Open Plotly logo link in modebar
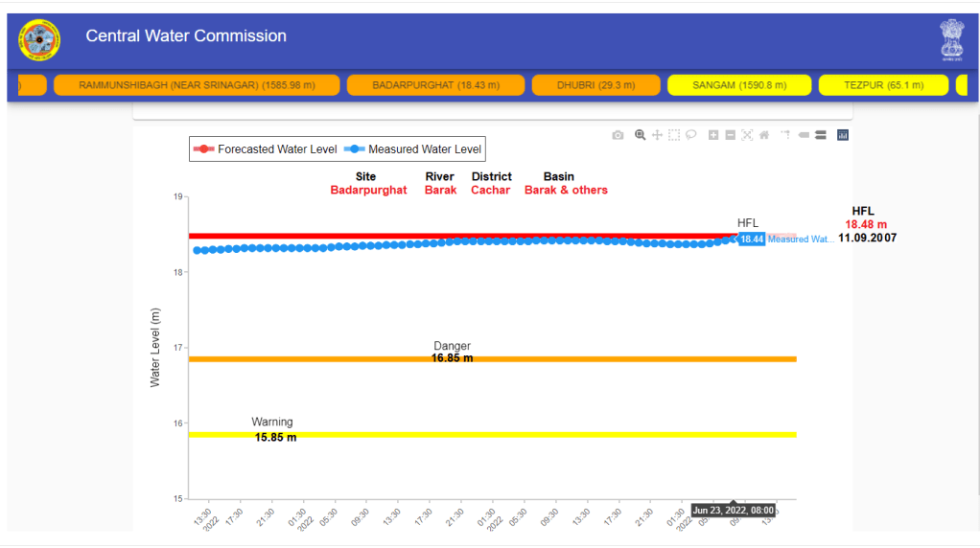 (x=843, y=135)
